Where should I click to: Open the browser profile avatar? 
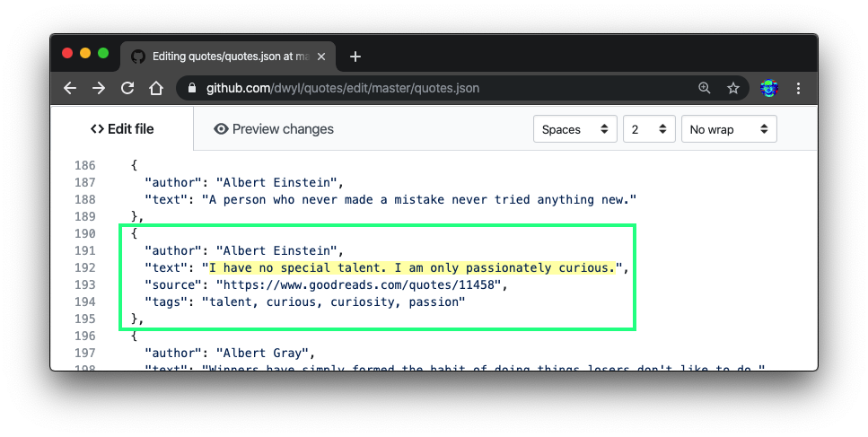[769, 88]
